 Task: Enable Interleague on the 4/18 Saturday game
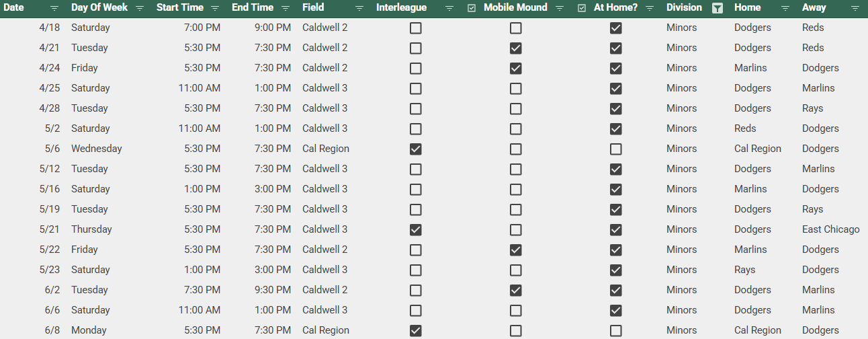pyautogui.click(x=416, y=28)
